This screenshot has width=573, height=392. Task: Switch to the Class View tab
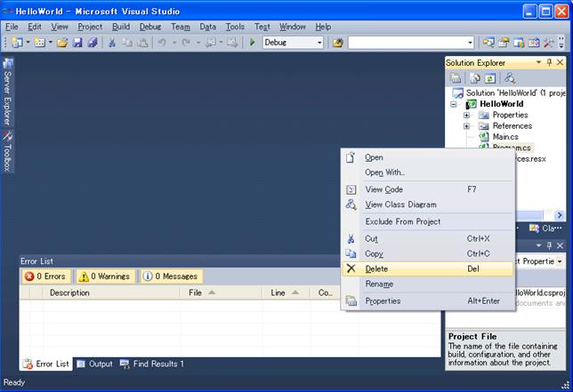click(545, 228)
